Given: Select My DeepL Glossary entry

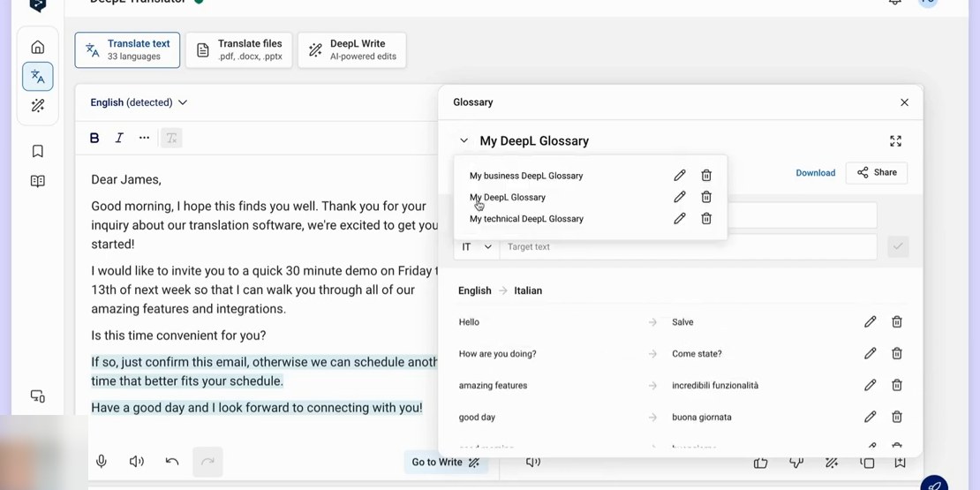Looking at the screenshot, I should (x=508, y=198).
